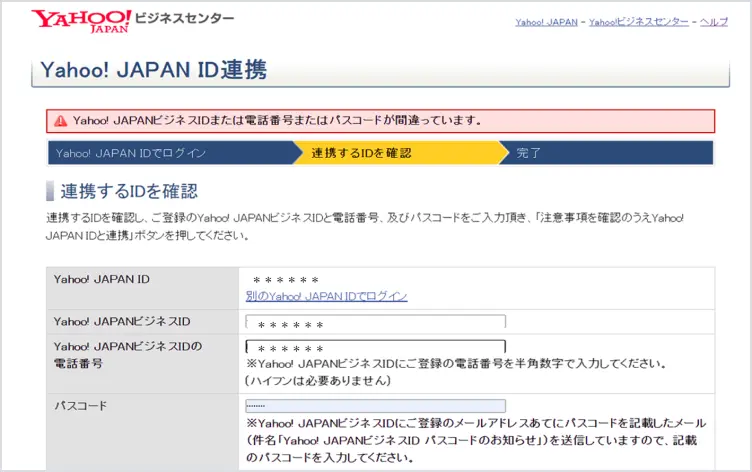Click the half-width digits phone number instruction
The image size is (752, 472).
(x=456, y=364)
